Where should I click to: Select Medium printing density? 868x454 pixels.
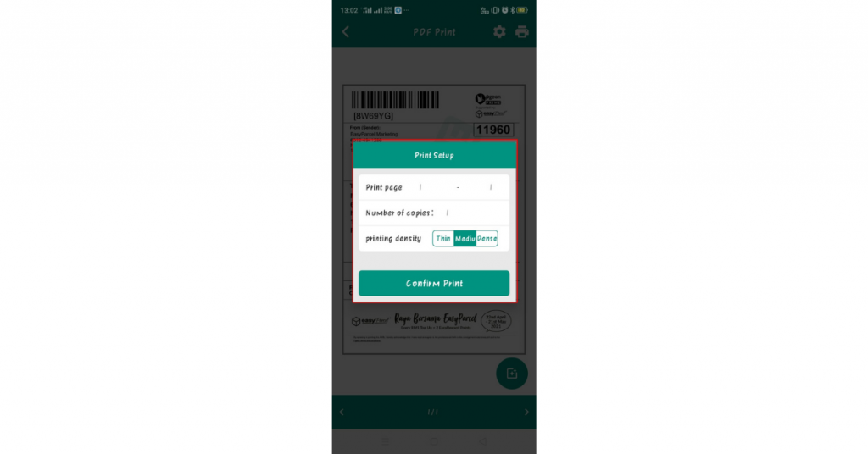click(x=465, y=238)
